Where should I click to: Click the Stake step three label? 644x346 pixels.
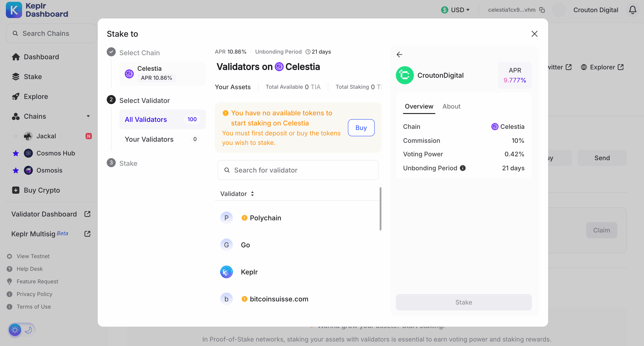point(128,163)
